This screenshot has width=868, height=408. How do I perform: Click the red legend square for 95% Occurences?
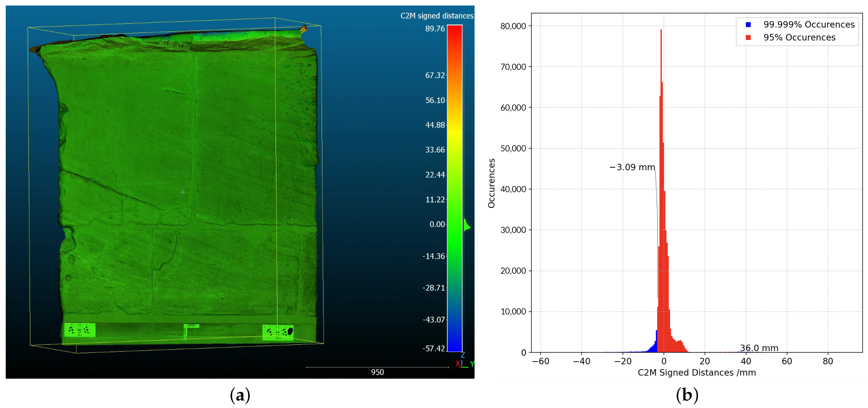(x=748, y=37)
